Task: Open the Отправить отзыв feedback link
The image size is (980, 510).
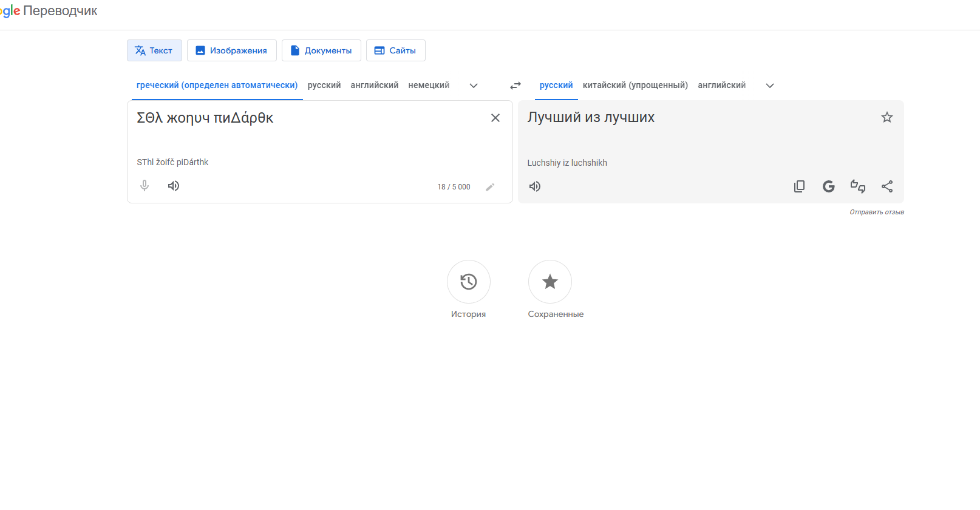Action: pyautogui.click(x=877, y=212)
